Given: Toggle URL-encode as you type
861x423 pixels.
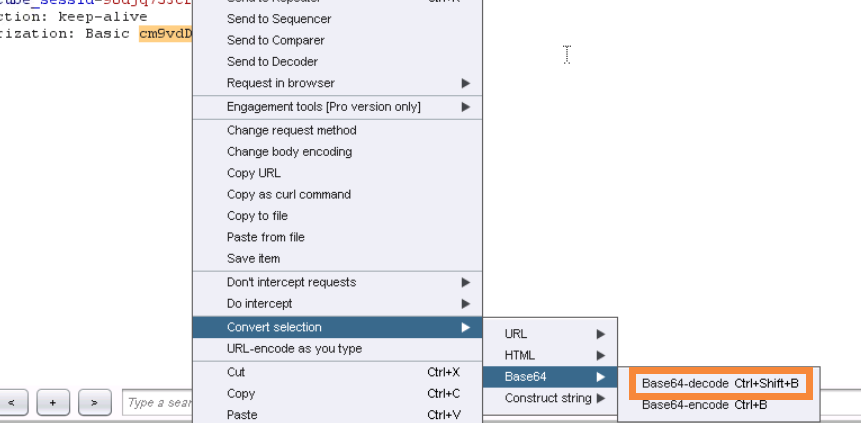Looking at the screenshot, I should coord(294,349).
